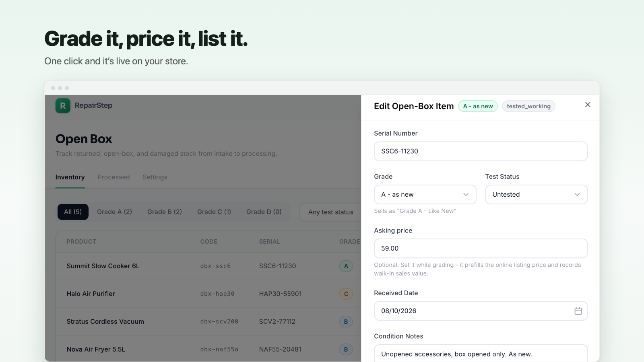Screen dimensions: 644x362
Task: Switch to the Processed tab
Action: (114, 177)
